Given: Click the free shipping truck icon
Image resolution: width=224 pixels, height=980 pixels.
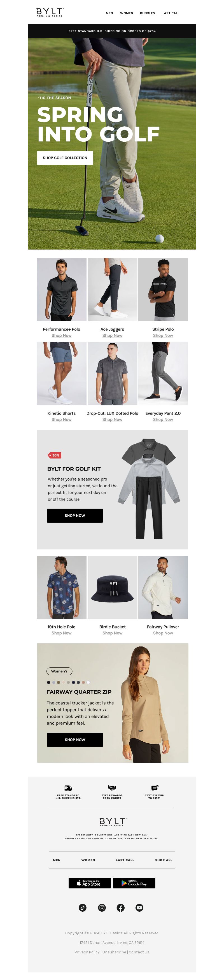Looking at the screenshot, I should click(x=68, y=788).
